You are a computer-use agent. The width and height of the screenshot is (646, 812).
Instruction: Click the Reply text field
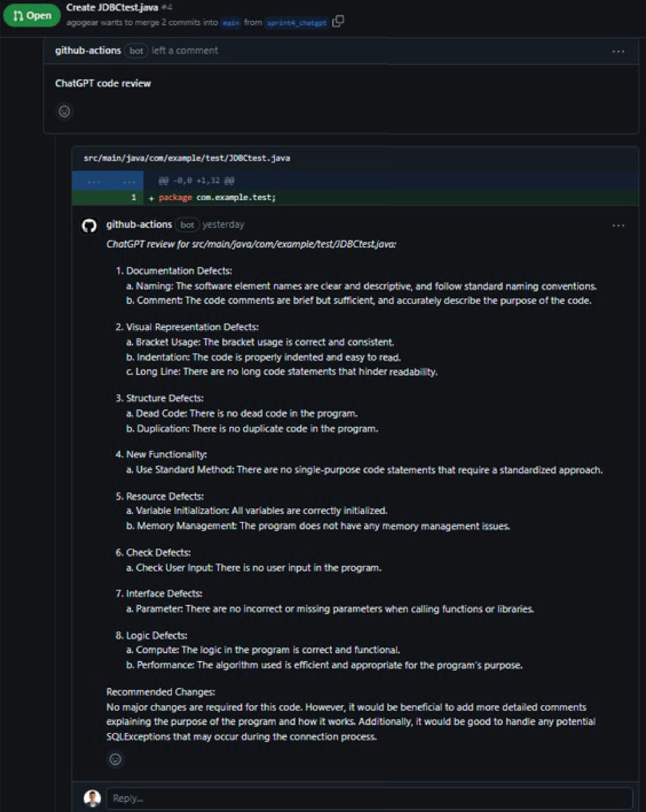coord(369,798)
